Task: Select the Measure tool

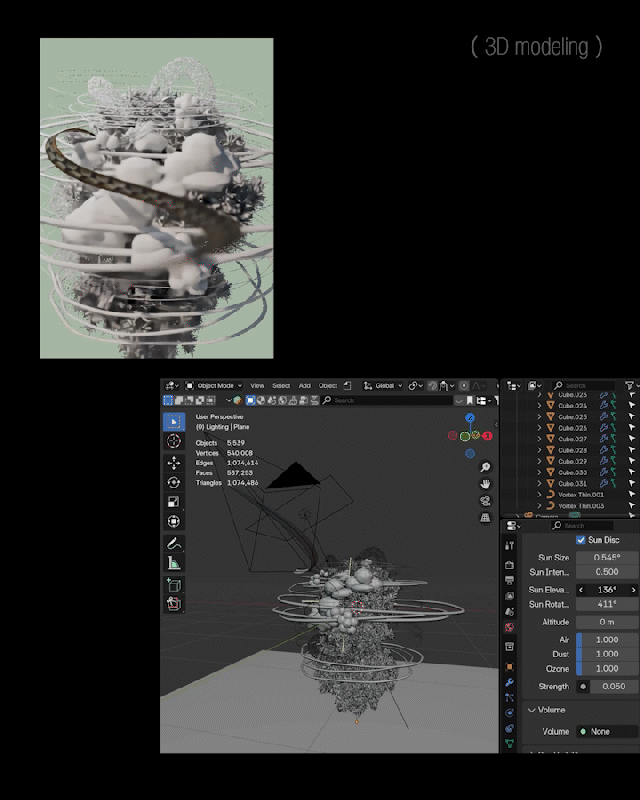Action: [174, 563]
